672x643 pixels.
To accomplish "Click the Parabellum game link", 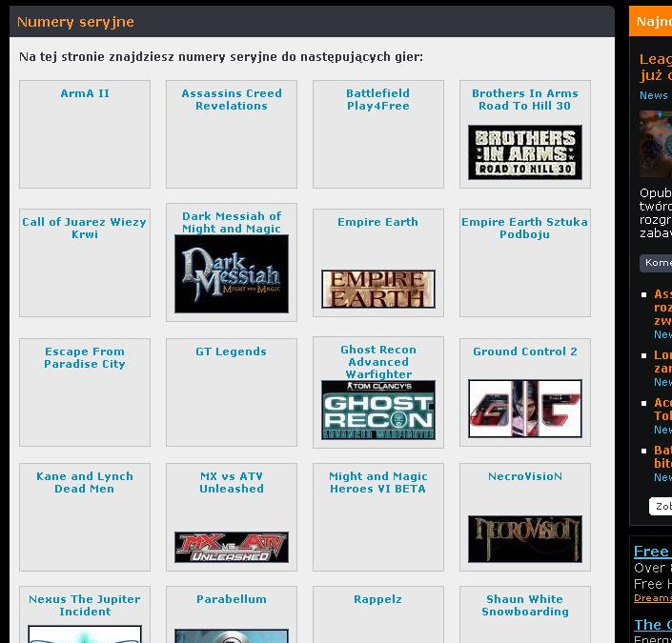I will pos(232,599).
